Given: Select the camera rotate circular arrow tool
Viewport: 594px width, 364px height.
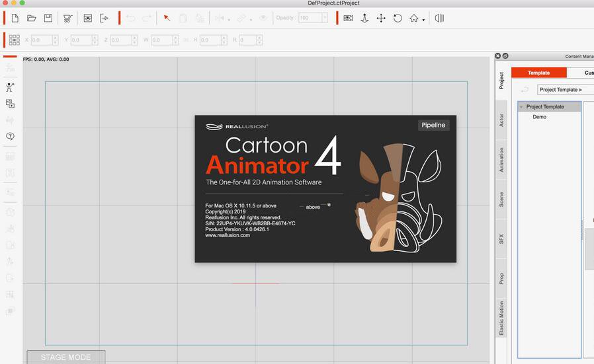Looking at the screenshot, I should click(398, 18).
